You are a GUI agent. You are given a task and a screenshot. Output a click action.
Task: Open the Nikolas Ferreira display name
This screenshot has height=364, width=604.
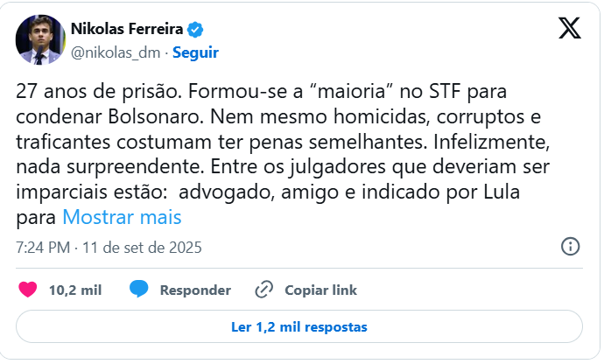(x=127, y=29)
